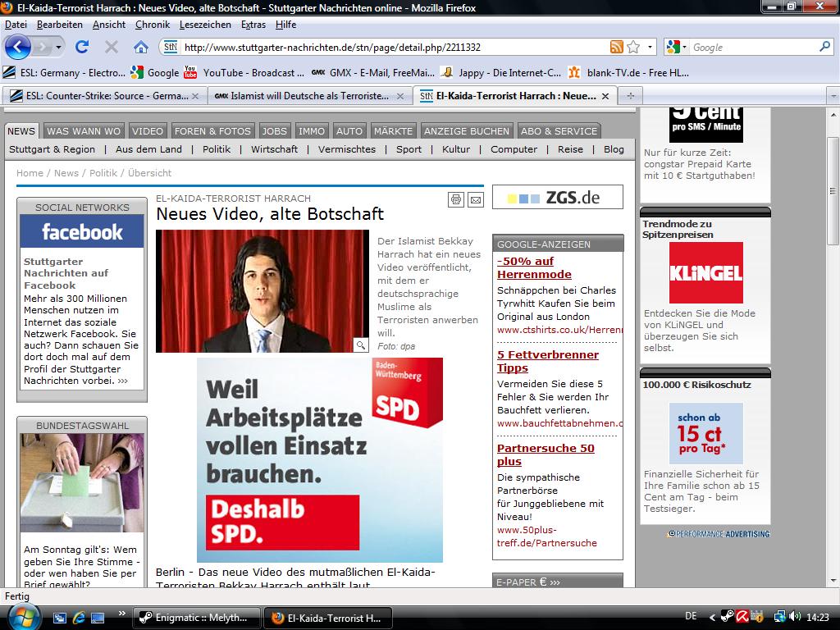Click the forward navigation arrow
Image resolution: width=840 pixels, height=630 pixels.
pos(41,47)
